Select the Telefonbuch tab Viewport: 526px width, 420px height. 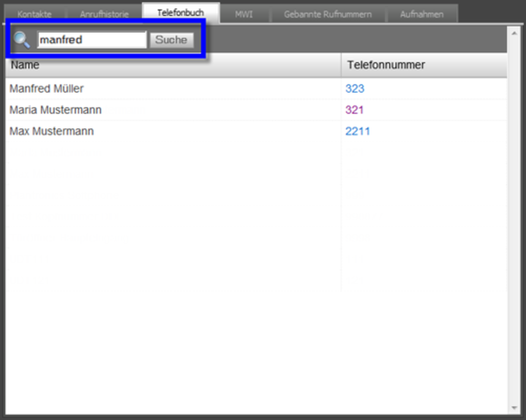coord(180,13)
